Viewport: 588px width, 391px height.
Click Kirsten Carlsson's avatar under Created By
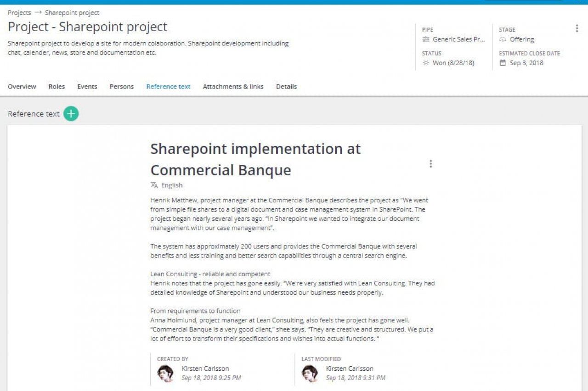[x=165, y=374]
